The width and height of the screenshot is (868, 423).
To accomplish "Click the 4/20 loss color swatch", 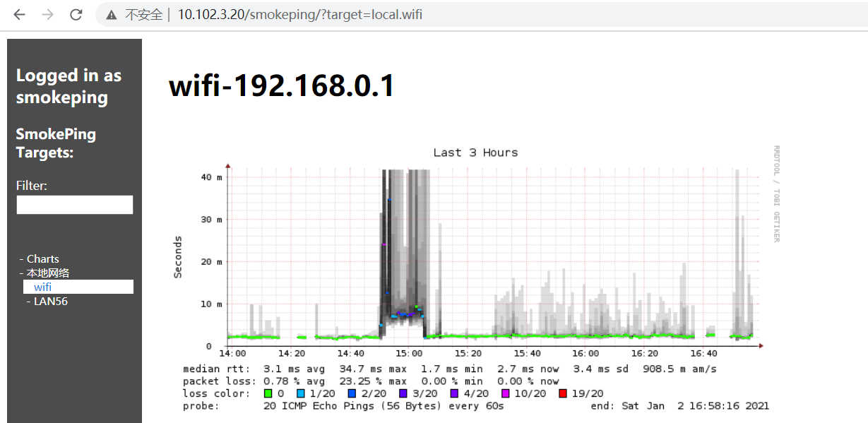I will (x=454, y=393).
